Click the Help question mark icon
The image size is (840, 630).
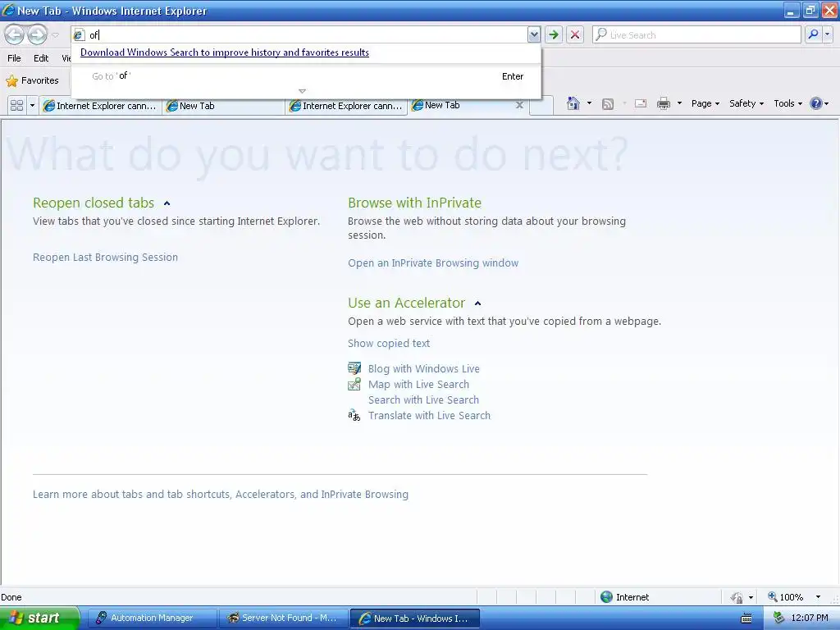(816, 103)
